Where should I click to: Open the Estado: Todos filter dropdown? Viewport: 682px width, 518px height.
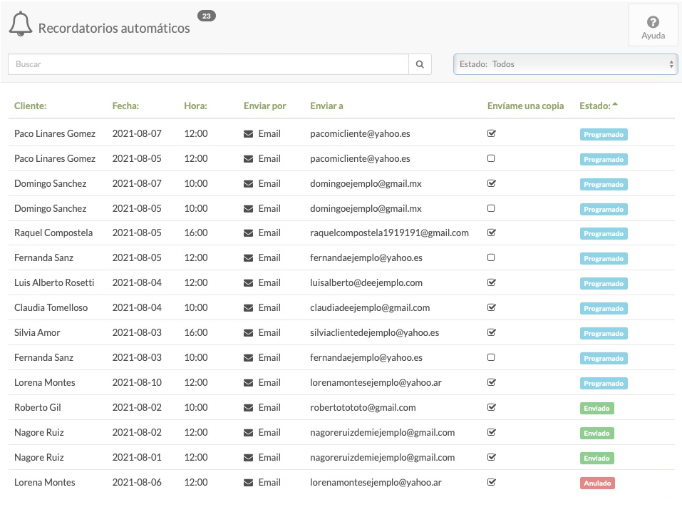(565, 64)
